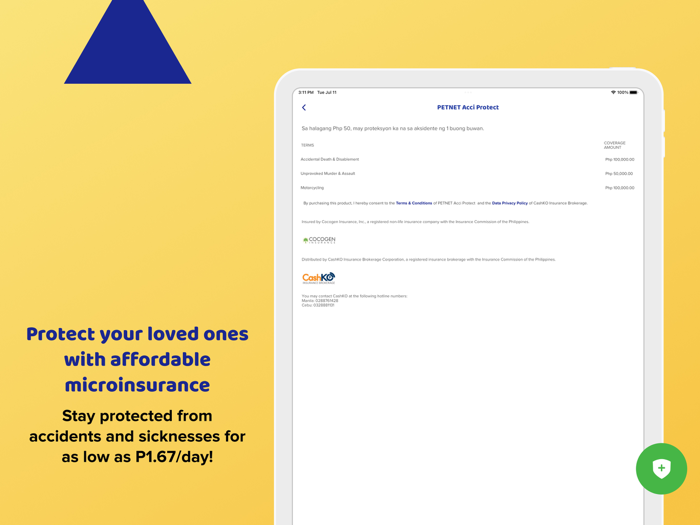Select the COVERAGE AMOUNT column header
The width and height of the screenshot is (700, 525).
tap(615, 145)
